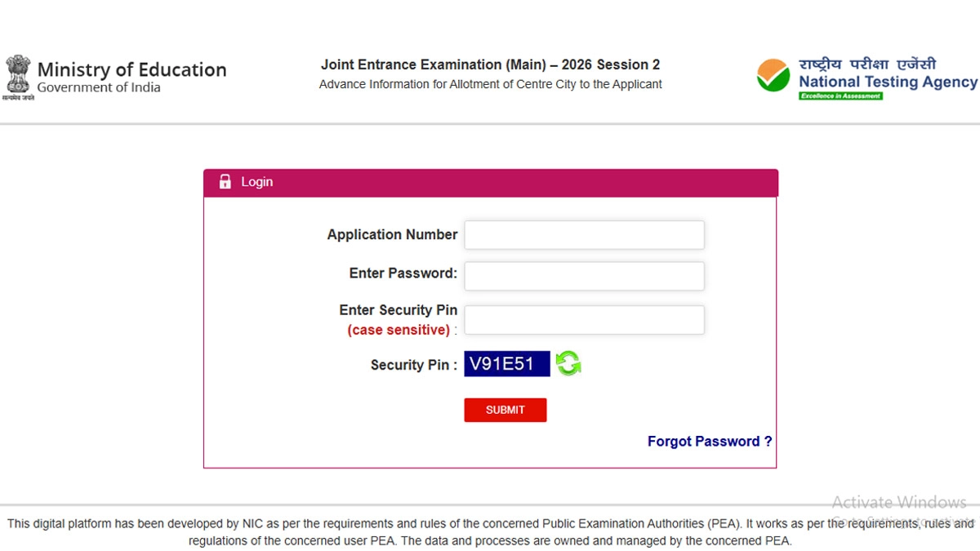Click the displayed Security Pin V91E51

point(506,362)
